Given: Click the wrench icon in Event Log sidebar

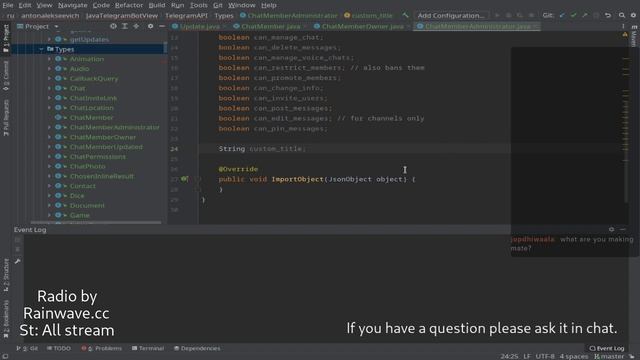Looking at the screenshot, I should (18, 261).
